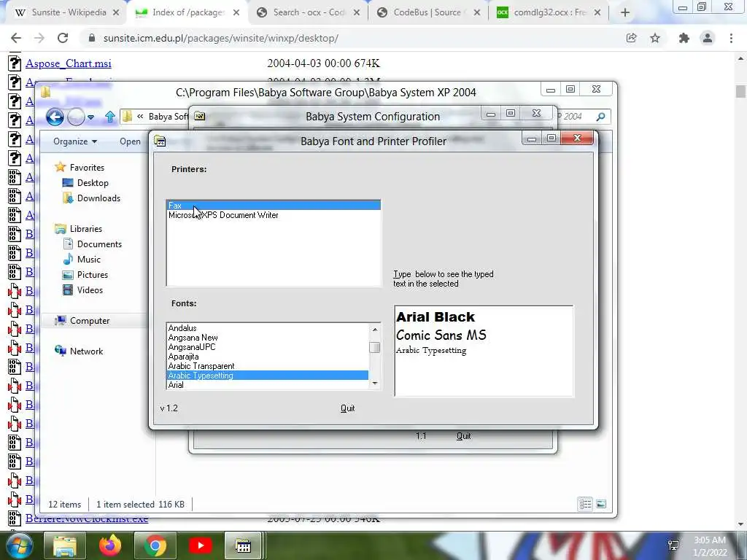Open Favorites in navigation pane

(x=80, y=168)
